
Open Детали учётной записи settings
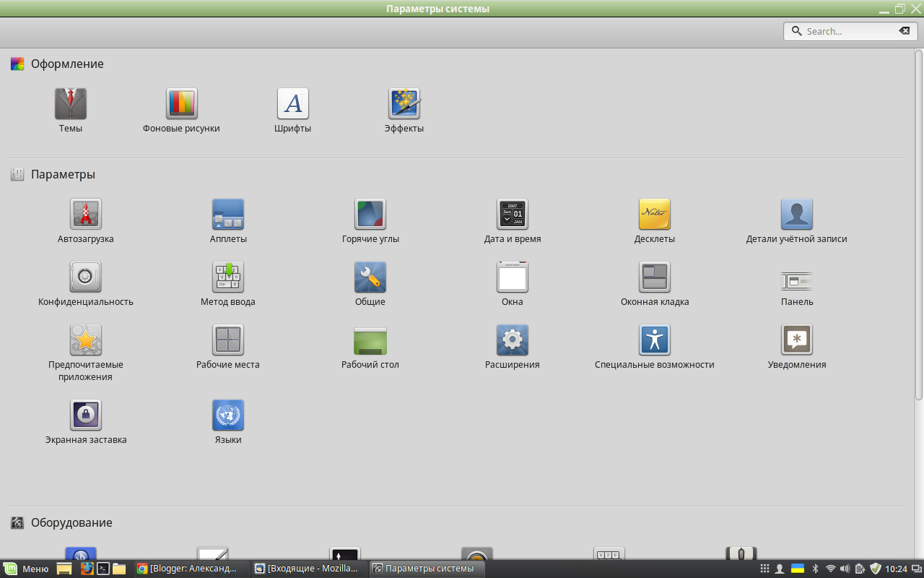tap(797, 215)
